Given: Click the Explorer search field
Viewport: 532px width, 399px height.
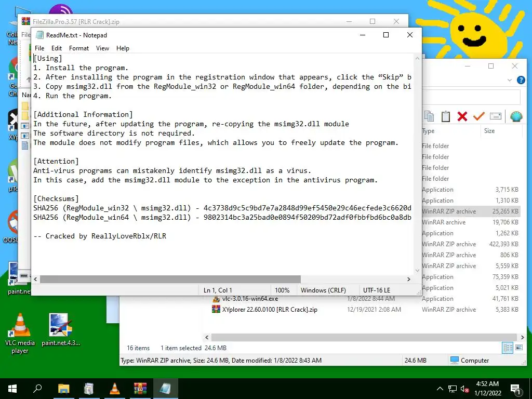Looking at the screenshot, I should pyautogui.click(x=471, y=97).
